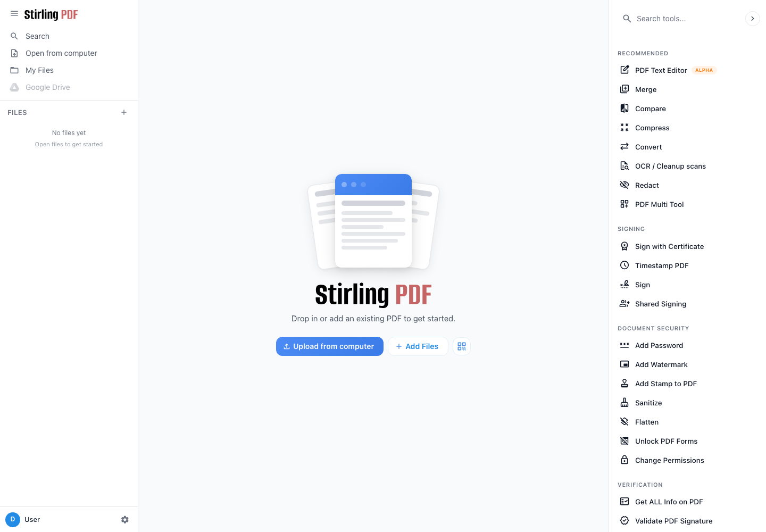766x532 pixels.
Task: Click the Merge tool icon
Action: pos(625,89)
